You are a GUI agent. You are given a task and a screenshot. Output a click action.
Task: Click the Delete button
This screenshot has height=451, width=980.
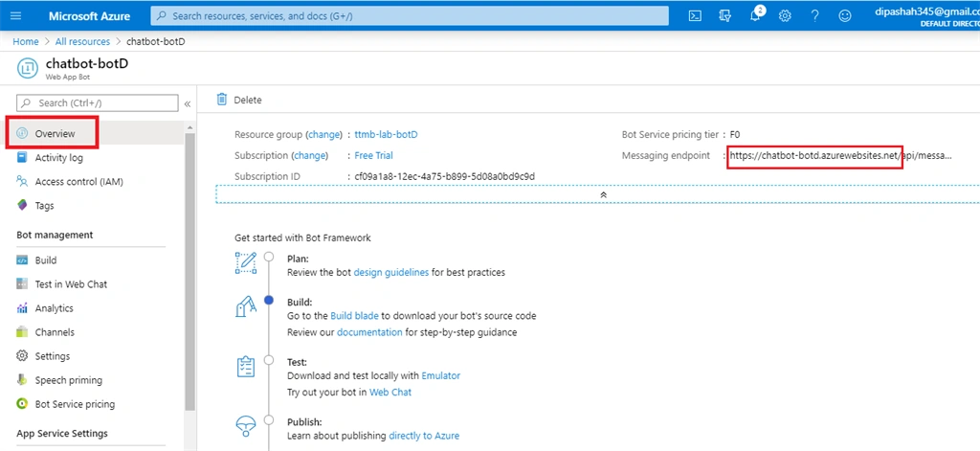(239, 101)
